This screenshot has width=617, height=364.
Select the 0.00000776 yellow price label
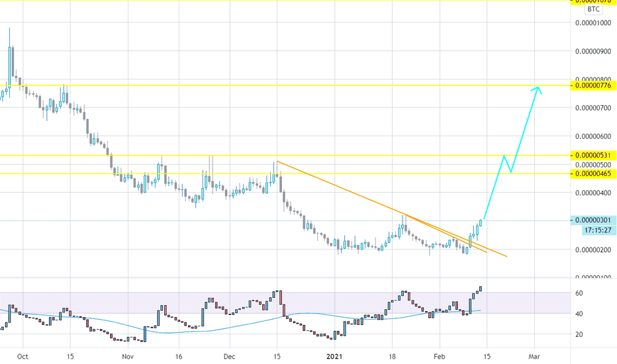[x=593, y=85]
